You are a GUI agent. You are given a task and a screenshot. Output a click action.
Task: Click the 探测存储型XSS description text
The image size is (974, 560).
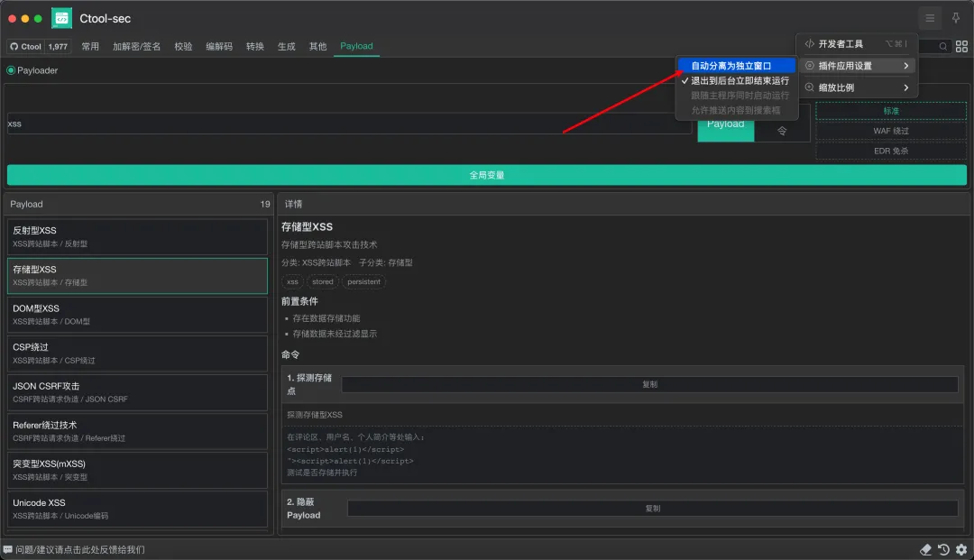(315, 415)
